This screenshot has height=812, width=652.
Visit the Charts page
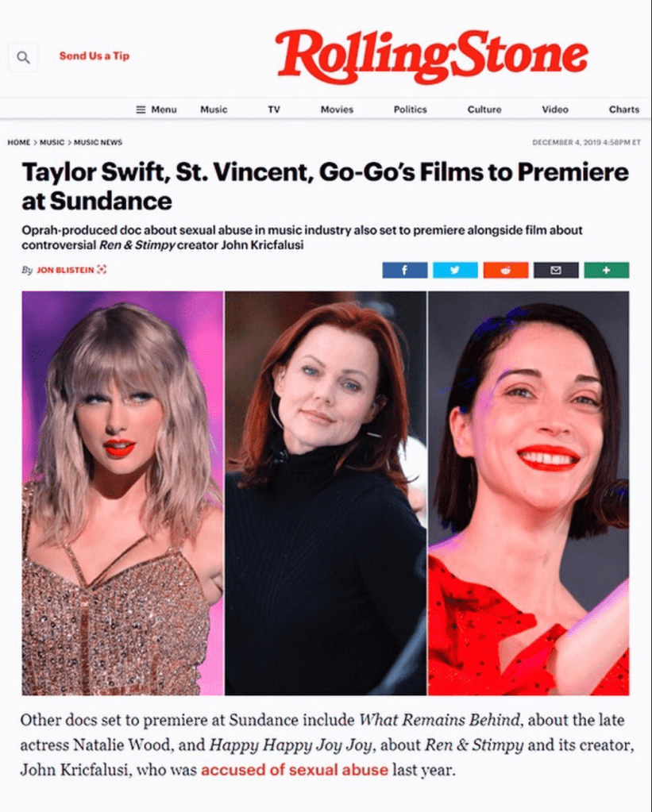(x=624, y=110)
